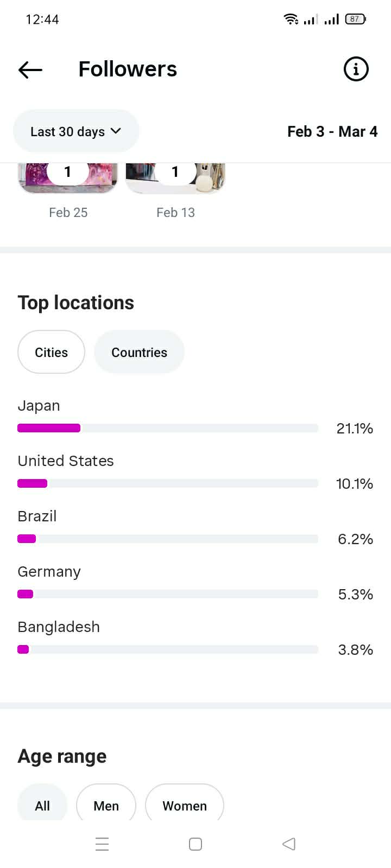The width and height of the screenshot is (391, 868).
Task: Select the All age range filter
Action: coord(42,805)
